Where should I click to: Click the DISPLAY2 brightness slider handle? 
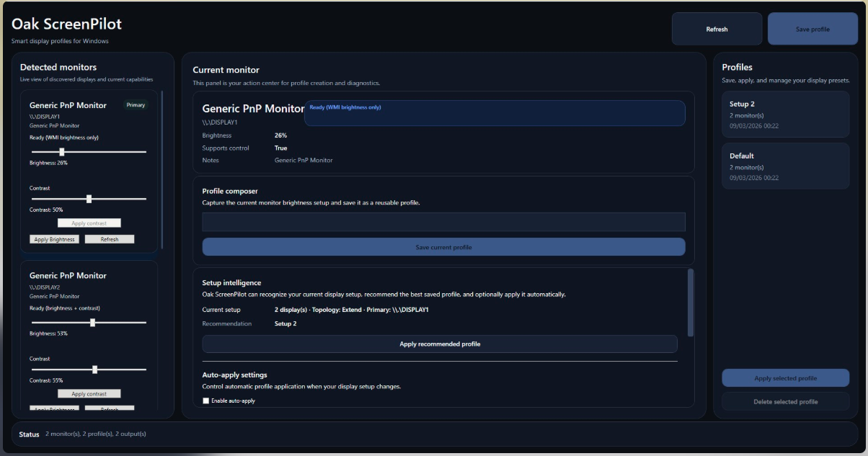92,323
